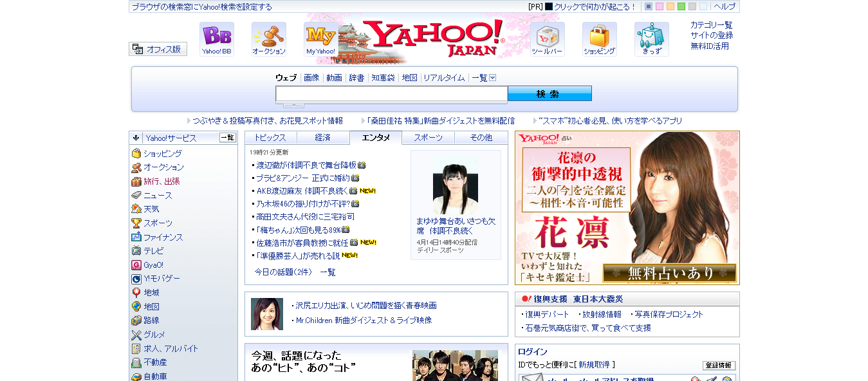Collapse the Yahoo!サービス arrow toggle
Viewport: 868px width, 381px height.
(136, 138)
